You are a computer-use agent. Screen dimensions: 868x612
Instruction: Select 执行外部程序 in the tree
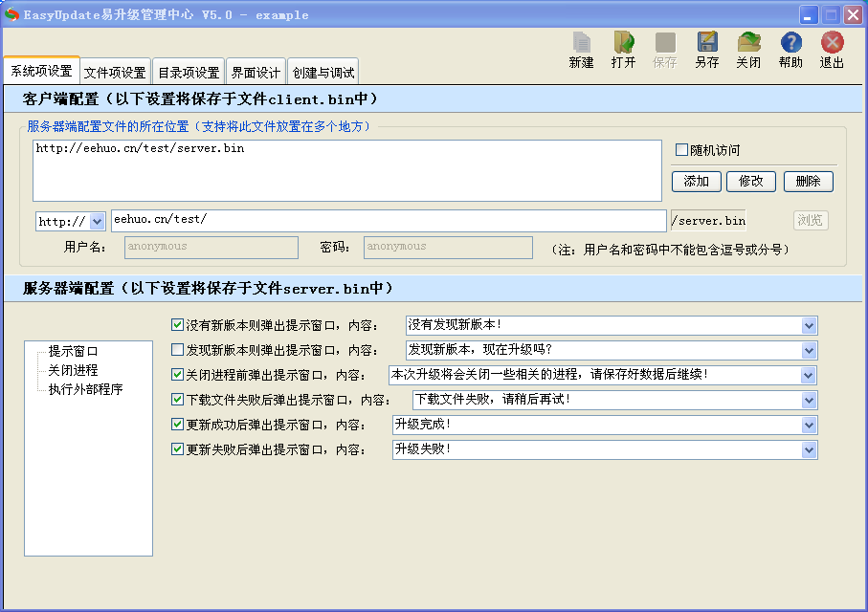pyautogui.click(x=85, y=389)
